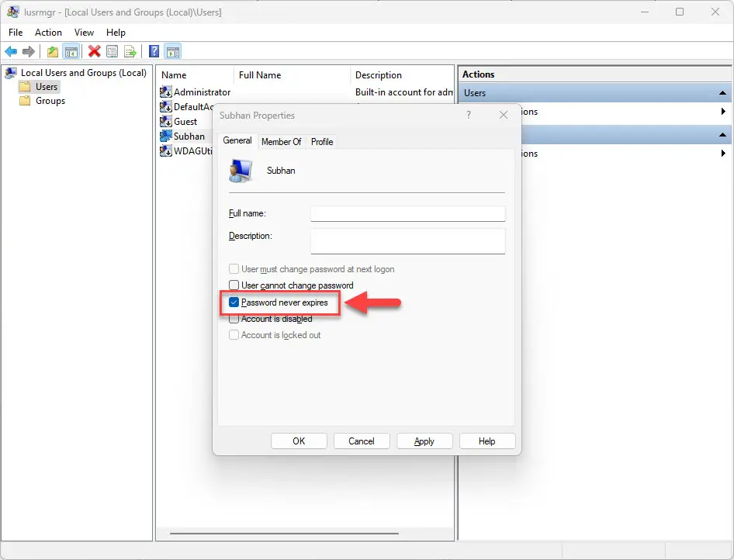Click the Local Users and Groups root icon
This screenshot has height=560, width=734.
click(x=11, y=72)
